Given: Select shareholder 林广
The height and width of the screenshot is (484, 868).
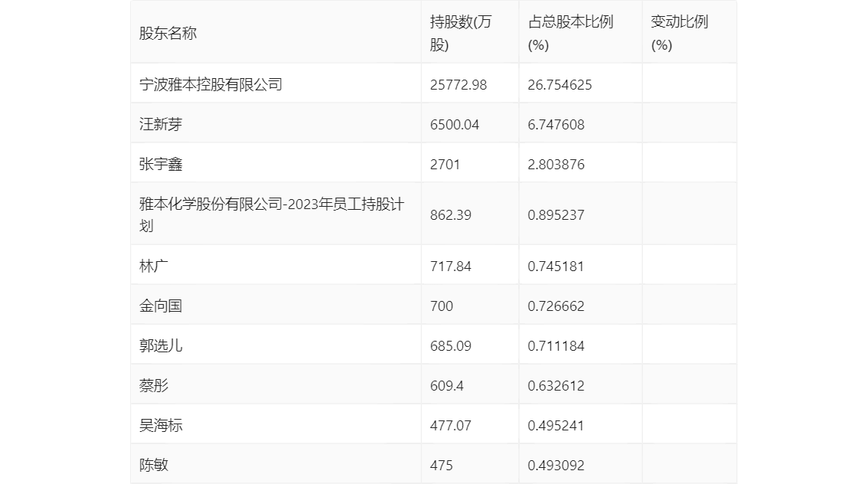Looking at the screenshot, I should coord(153,267).
